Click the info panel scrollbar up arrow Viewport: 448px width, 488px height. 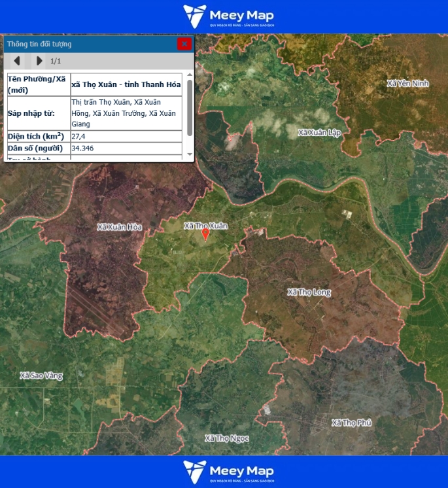click(x=190, y=75)
